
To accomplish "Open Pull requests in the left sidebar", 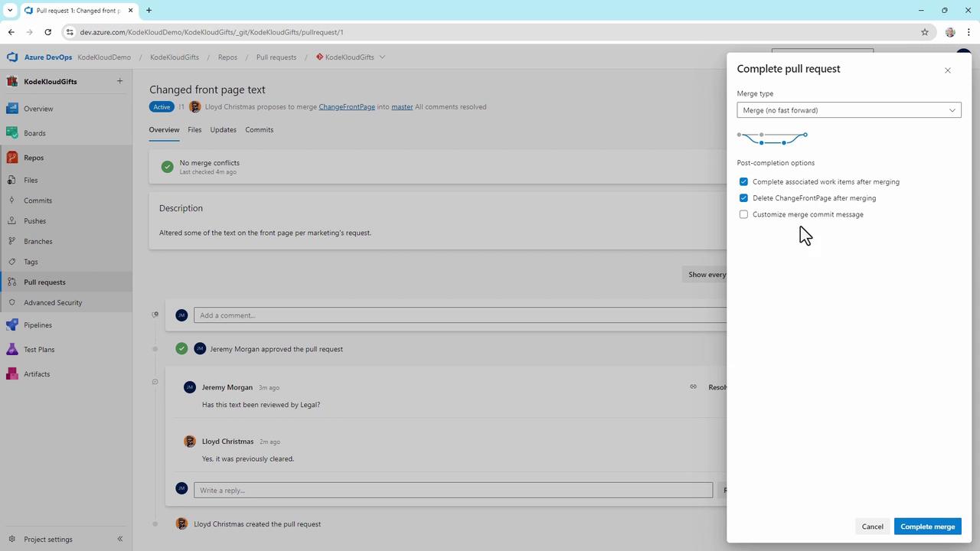I will tap(44, 282).
